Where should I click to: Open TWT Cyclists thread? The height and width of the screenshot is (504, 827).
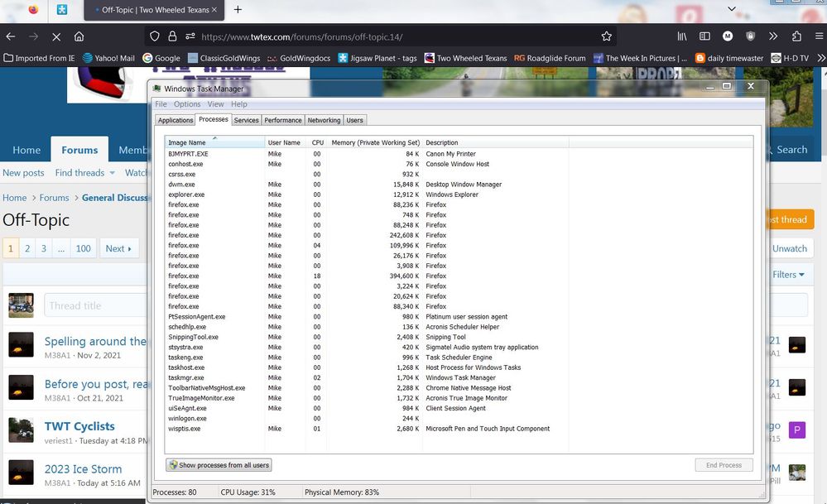(79, 426)
